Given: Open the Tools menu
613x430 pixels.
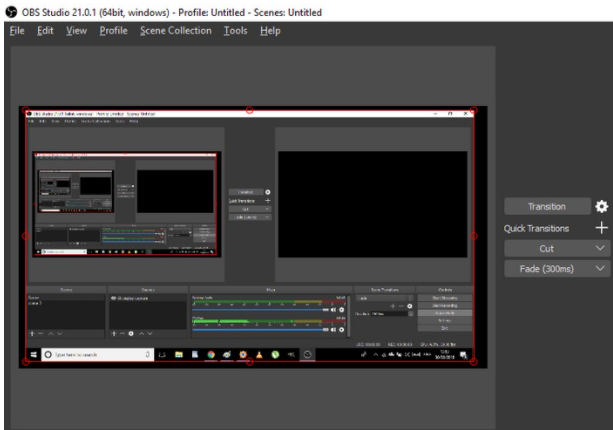Looking at the screenshot, I should pos(235,30).
